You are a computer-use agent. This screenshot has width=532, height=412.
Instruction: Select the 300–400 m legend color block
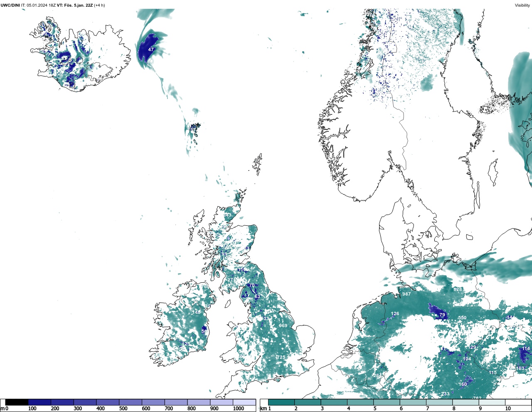coord(85,402)
